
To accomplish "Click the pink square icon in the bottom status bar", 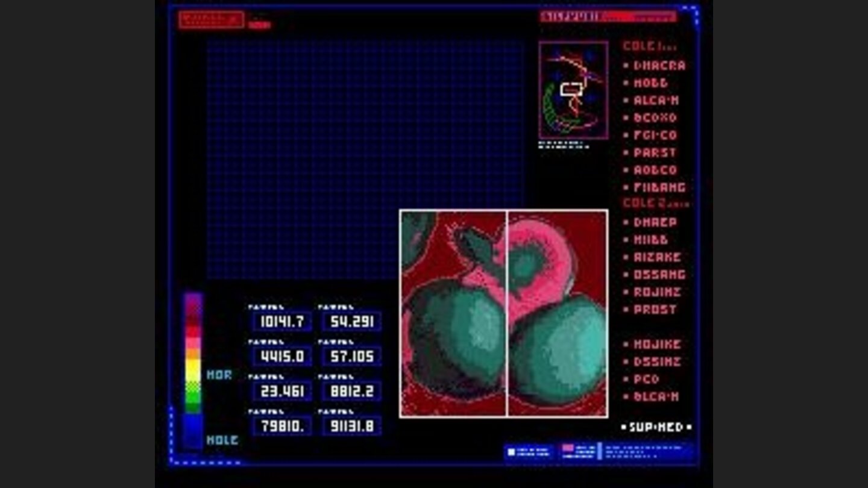I will 568,449.
